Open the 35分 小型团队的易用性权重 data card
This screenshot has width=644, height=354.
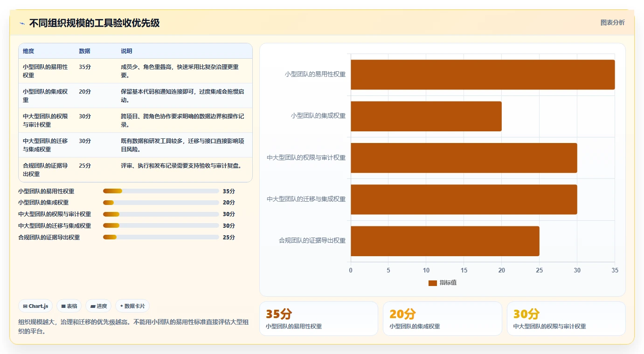click(319, 319)
